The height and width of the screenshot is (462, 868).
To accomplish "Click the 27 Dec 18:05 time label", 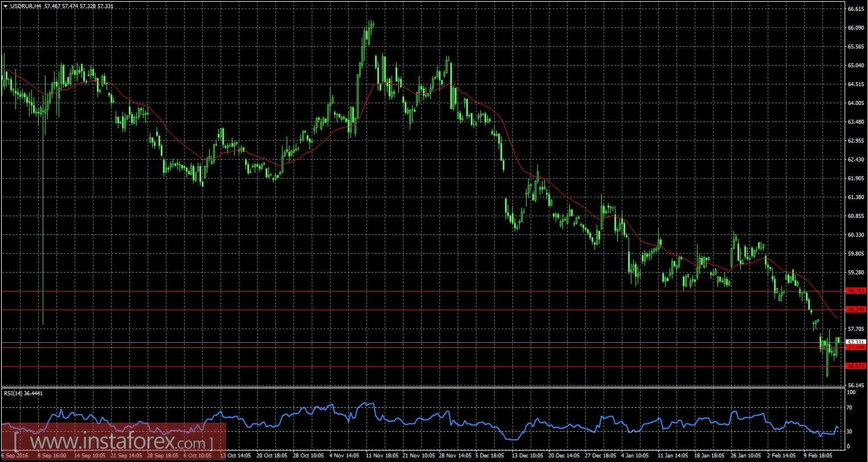I will pos(602,456).
